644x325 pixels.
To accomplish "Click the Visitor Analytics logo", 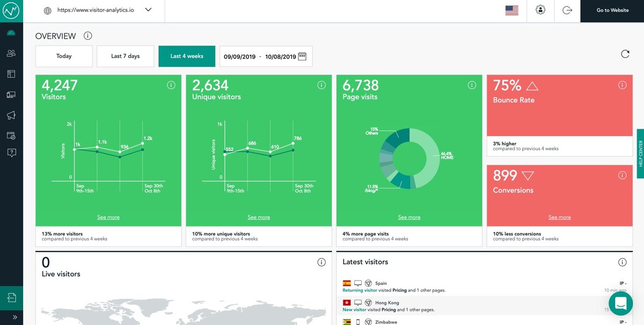I will click(x=11, y=10).
